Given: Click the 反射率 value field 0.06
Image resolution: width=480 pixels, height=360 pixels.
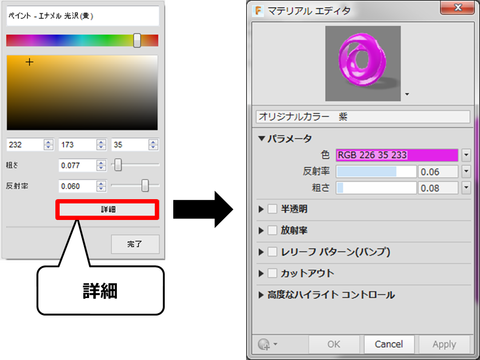Looking at the screenshot, I should [x=438, y=172].
